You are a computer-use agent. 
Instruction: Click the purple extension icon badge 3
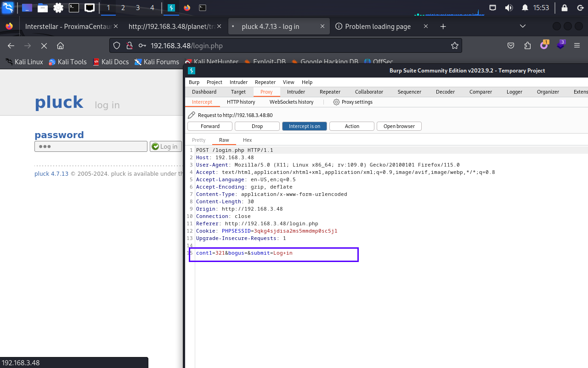[x=561, y=45]
